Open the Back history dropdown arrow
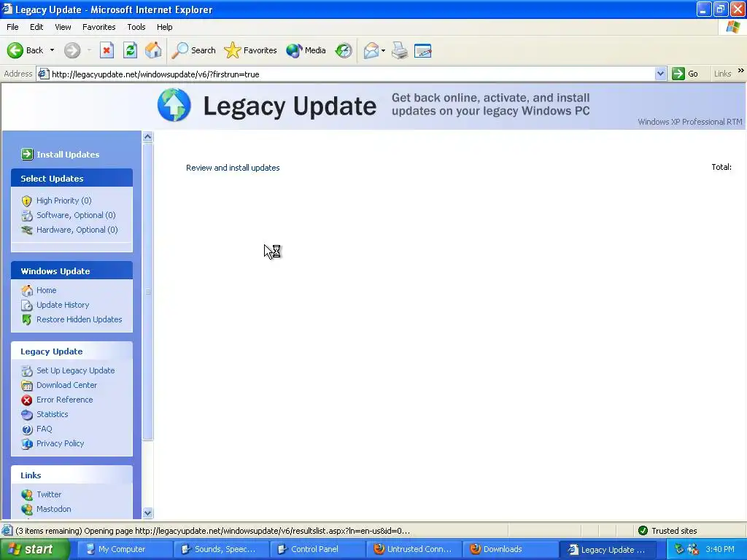This screenshot has width=747, height=560. (x=52, y=50)
